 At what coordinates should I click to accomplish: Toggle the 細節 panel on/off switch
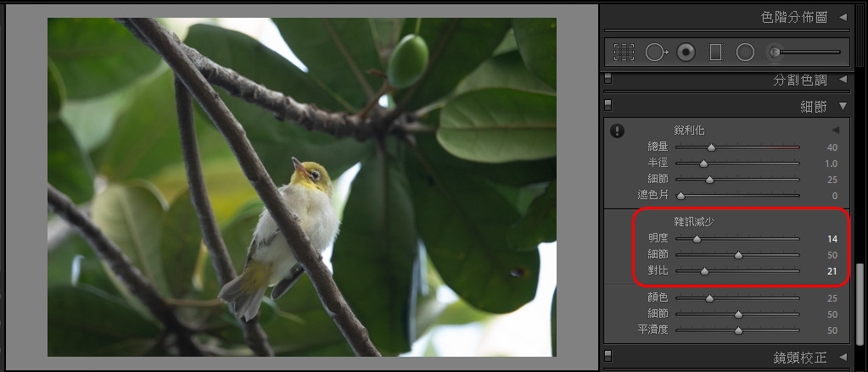[x=608, y=105]
